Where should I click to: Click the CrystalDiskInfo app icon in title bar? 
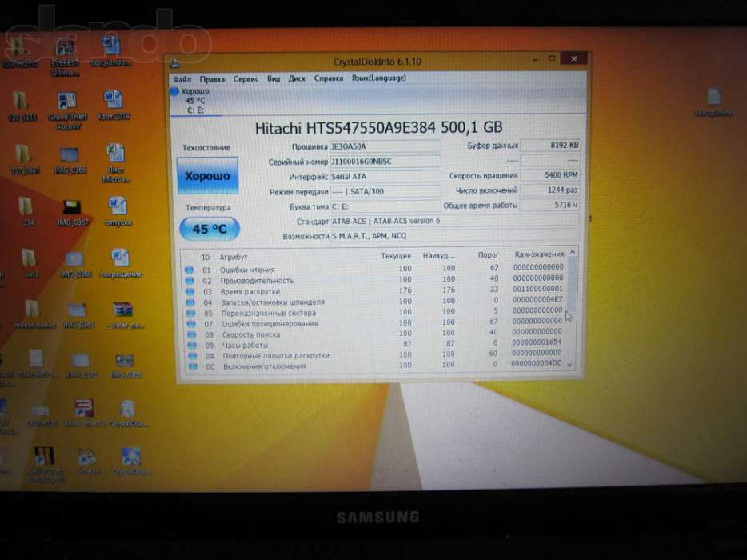[174, 62]
